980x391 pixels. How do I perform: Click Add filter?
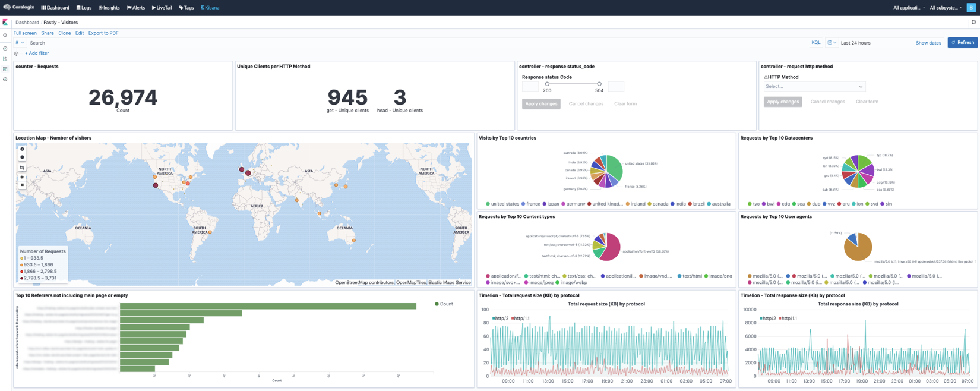click(37, 53)
